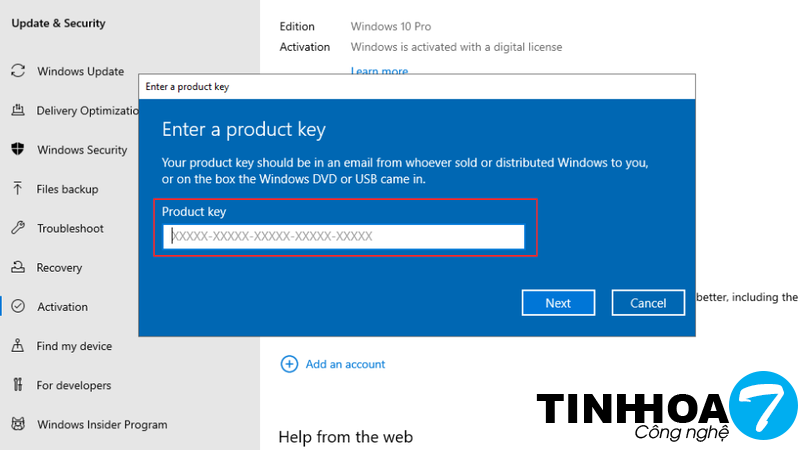The image size is (800, 450).
Task: Focus the Product key text field
Action: tap(344, 236)
